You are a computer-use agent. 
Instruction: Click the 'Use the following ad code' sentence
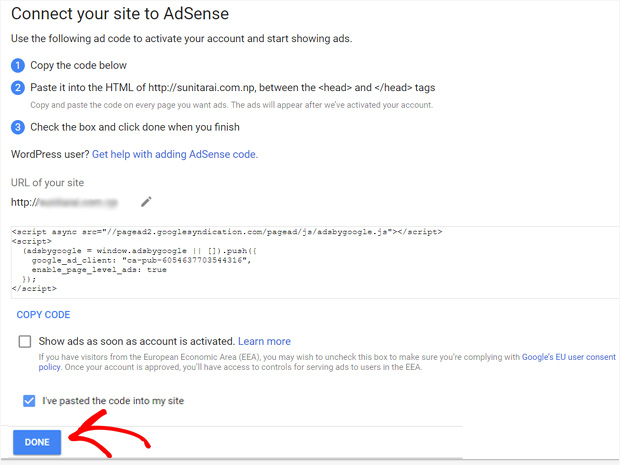coord(181,39)
